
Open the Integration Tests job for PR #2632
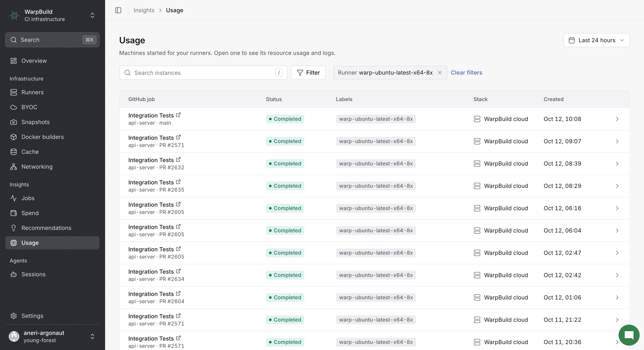[x=151, y=160]
